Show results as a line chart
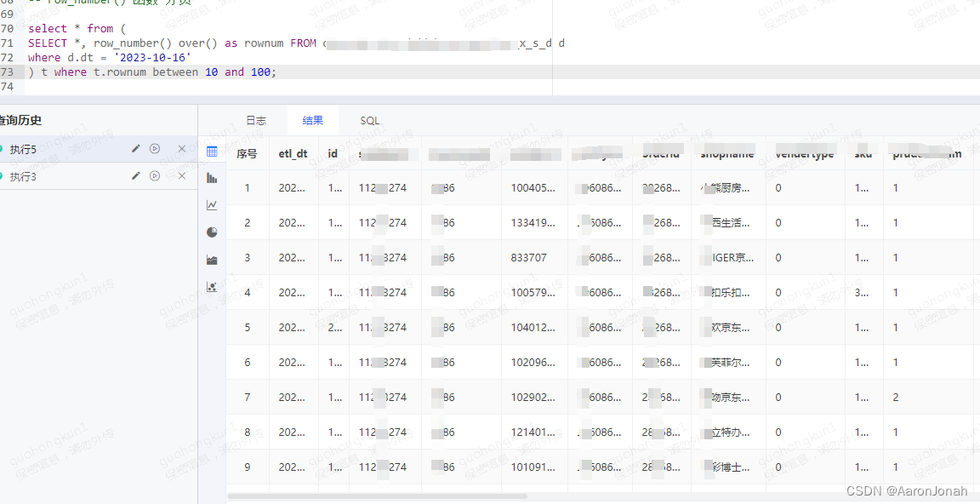 pos(212,204)
